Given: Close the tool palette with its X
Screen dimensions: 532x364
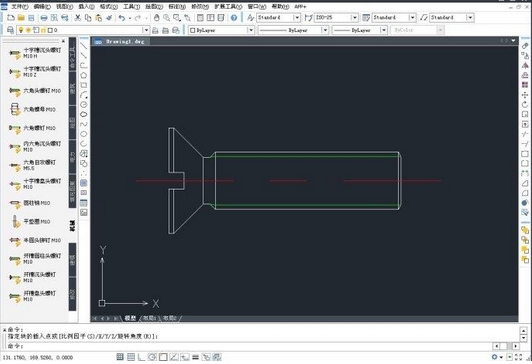Looking at the screenshot, I should click(63, 41).
